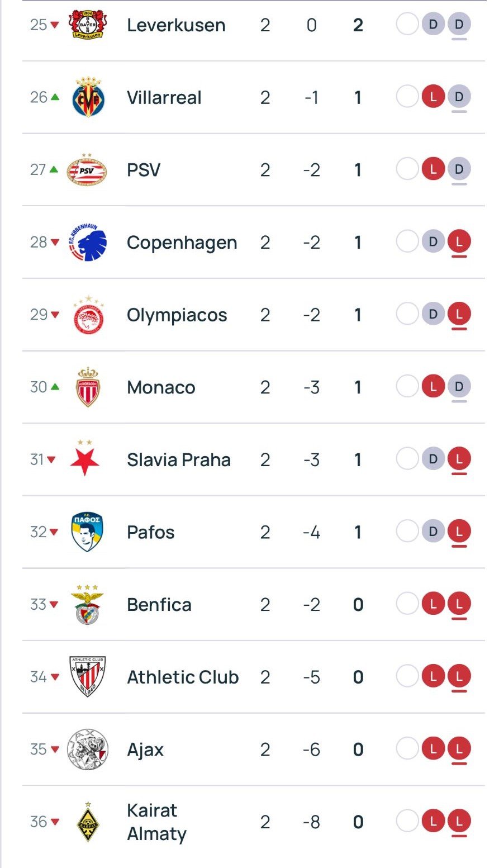Tap Benfica's empty upcoming match circle
Screen dimensions: 499x868
tap(407, 604)
